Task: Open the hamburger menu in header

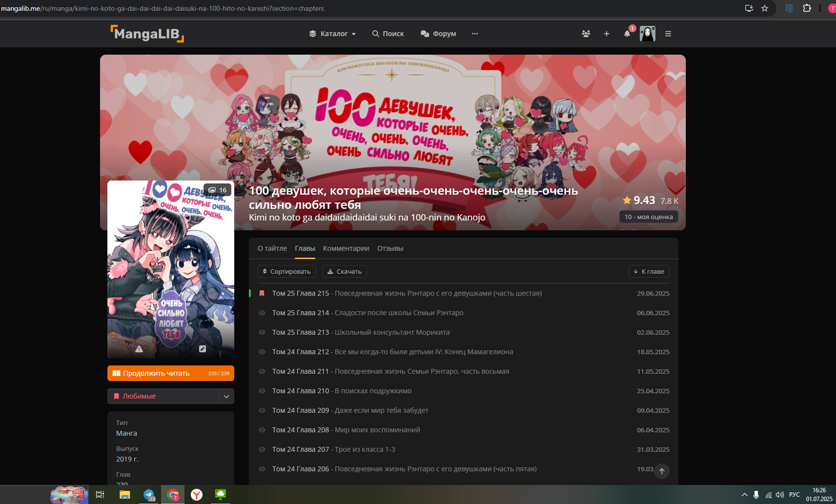Action: click(x=668, y=34)
